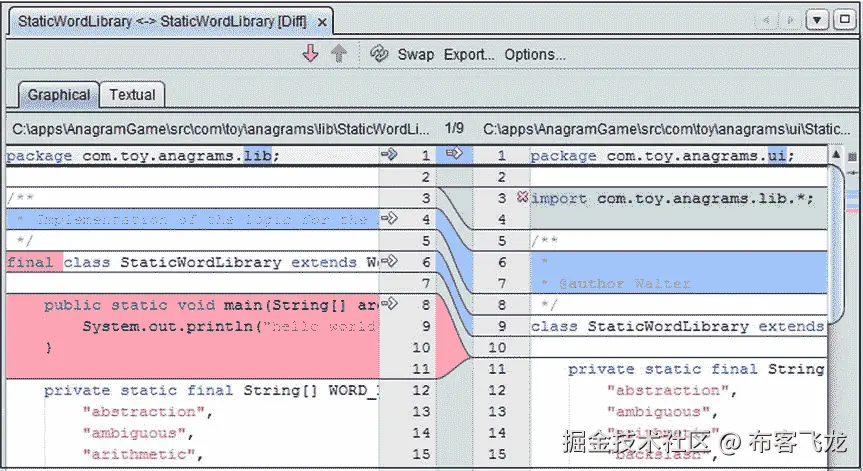Click the "import com.toy.anagrams.lib.*;" line
The image size is (863, 471).
point(672,198)
